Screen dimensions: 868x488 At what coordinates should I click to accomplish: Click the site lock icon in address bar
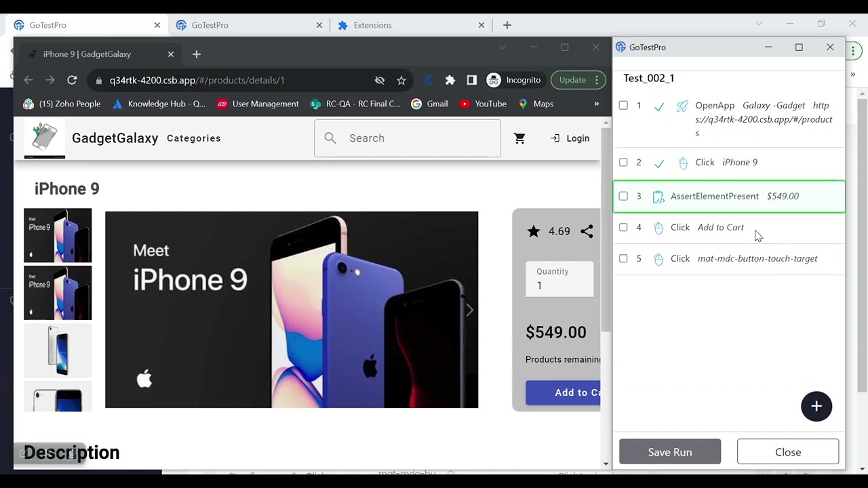(x=99, y=80)
